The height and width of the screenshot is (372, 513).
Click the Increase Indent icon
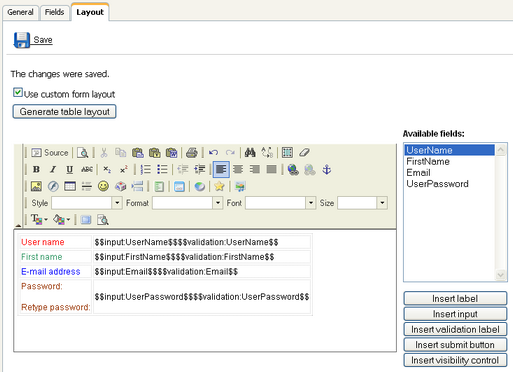pos(200,169)
